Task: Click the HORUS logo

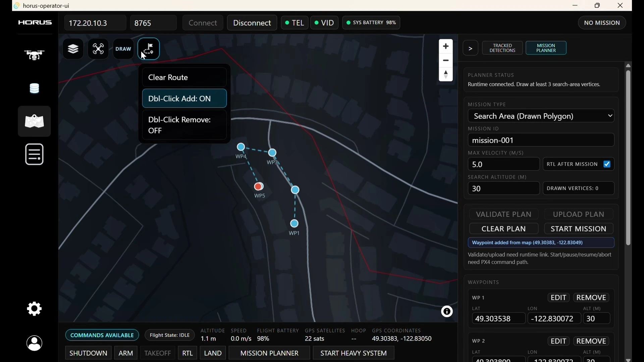Action: pos(35,22)
